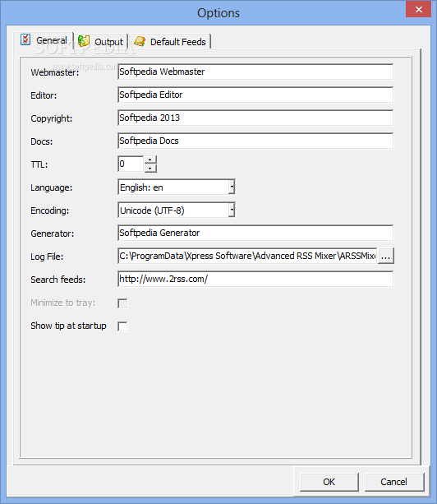Viewport: 437px width, 504px height.
Task: Click the Output tab icon
Action: click(84, 41)
